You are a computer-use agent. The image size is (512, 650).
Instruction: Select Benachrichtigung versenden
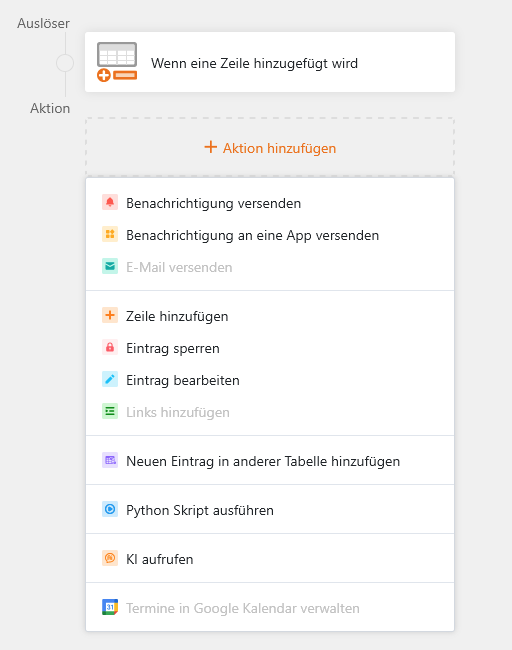tap(270, 203)
